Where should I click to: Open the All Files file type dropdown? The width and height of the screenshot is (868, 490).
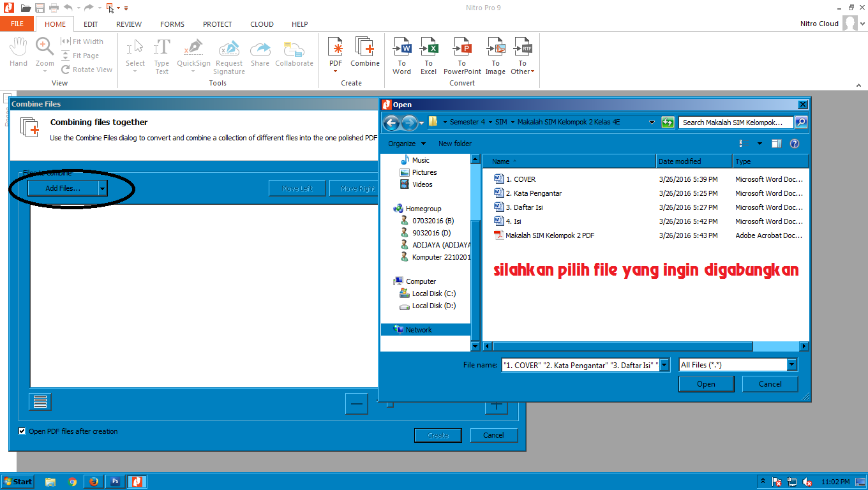coord(791,364)
